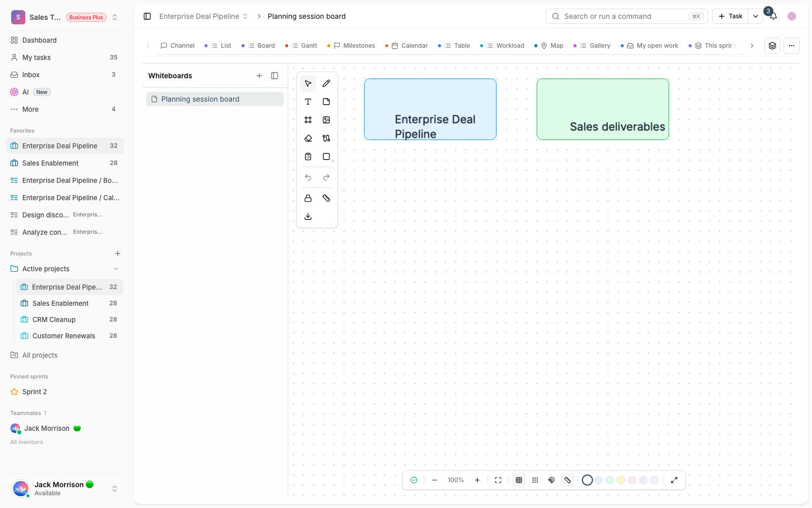The height and width of the screenshot is (508, 812).
Task: Add a new whiteboard
Action: 259,76
